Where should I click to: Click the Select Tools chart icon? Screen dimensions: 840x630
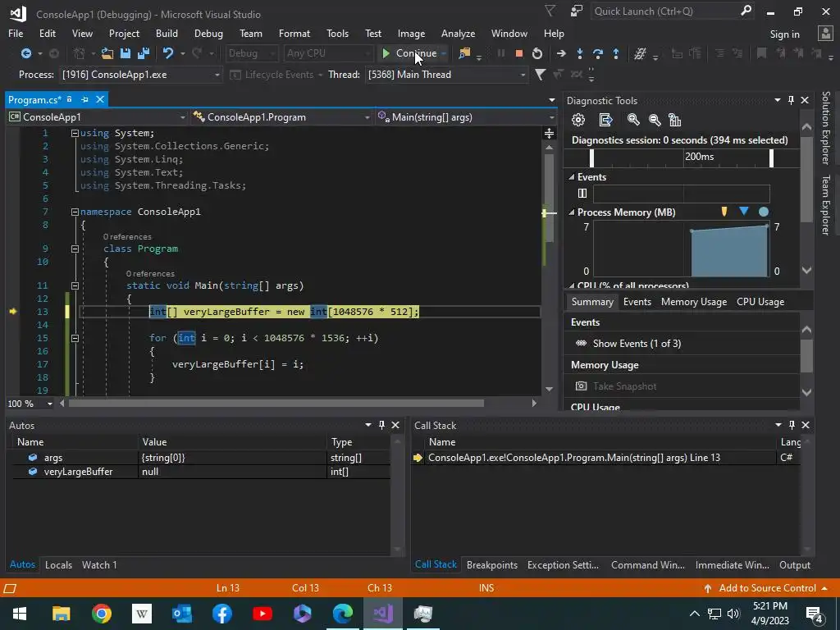click(x=675, y=120)
